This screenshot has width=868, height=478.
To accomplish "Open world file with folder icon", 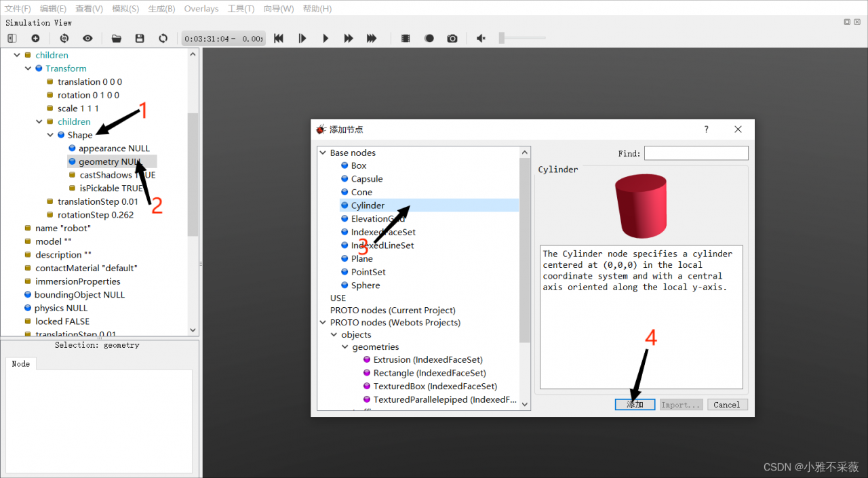I will (x=117, y=39).
